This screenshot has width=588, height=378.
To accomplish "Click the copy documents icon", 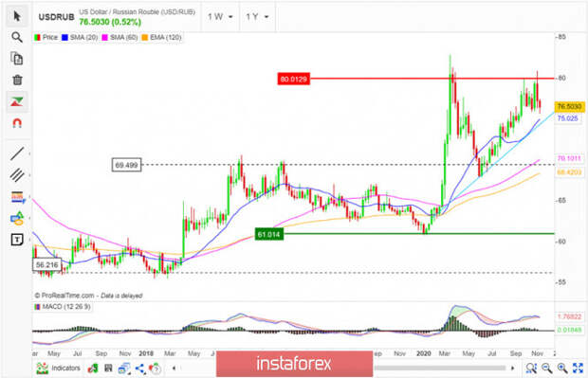I will coord(17,59).
